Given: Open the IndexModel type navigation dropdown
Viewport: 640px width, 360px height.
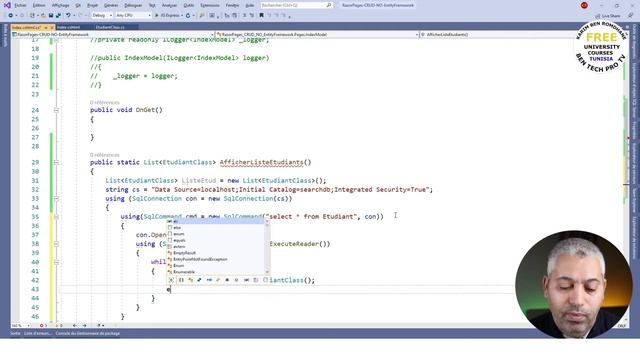Looking at the screenshot, I should pyautogui.click(x=317, y=35).
